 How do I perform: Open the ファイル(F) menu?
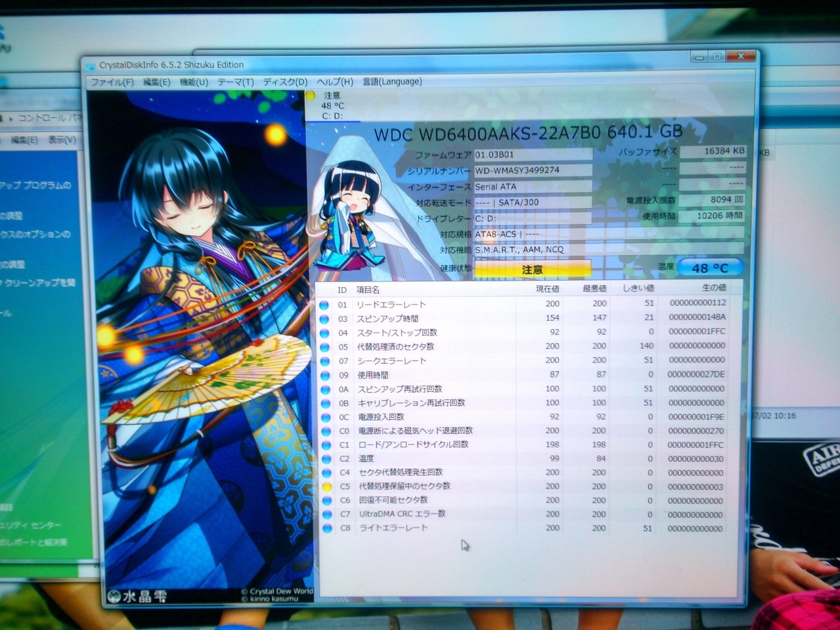point(112,82)
